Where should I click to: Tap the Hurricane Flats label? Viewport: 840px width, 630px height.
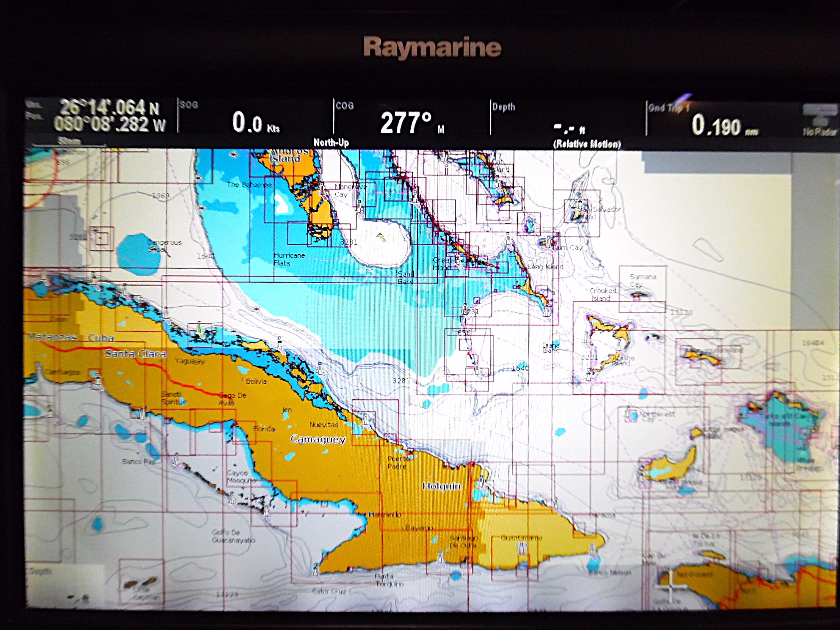290,259
